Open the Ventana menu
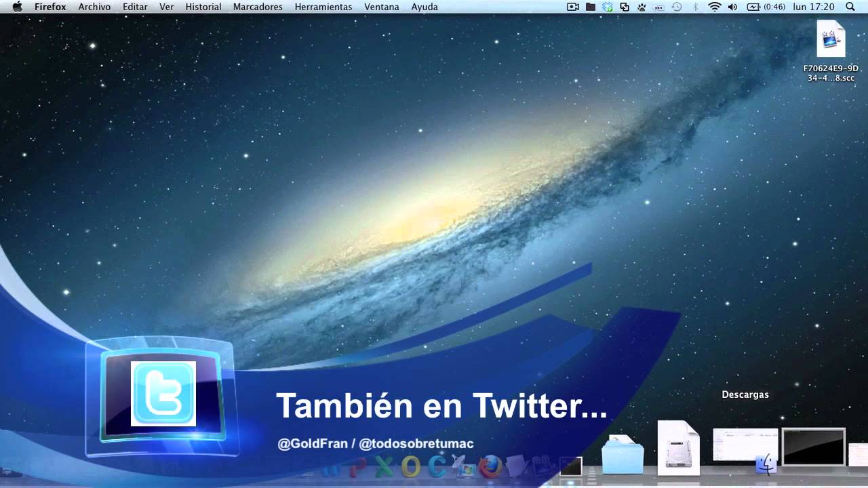Image resolution: width=868 pixels, height=488 pixels. pos(382,7)
